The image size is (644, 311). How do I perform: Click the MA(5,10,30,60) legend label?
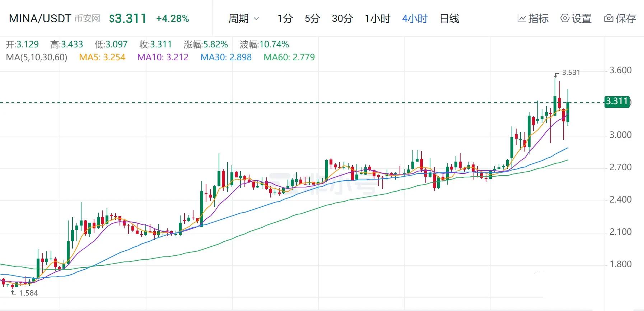tap(36, 57)
